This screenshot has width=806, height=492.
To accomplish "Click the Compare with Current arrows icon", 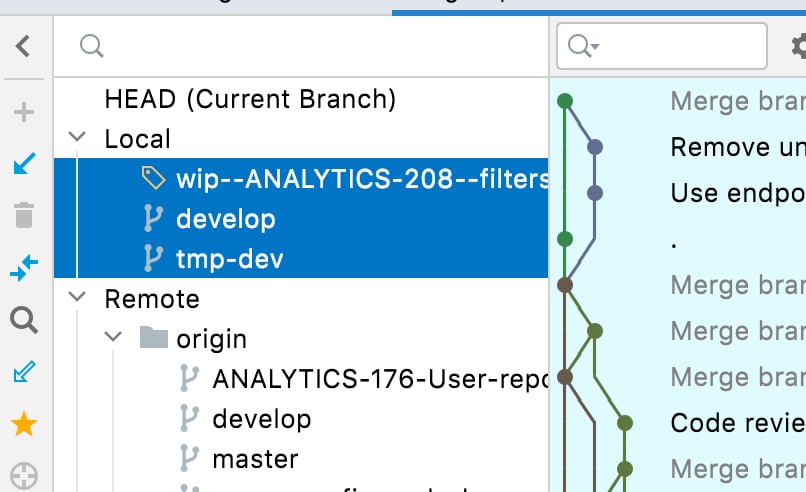I will coord(24,268).
